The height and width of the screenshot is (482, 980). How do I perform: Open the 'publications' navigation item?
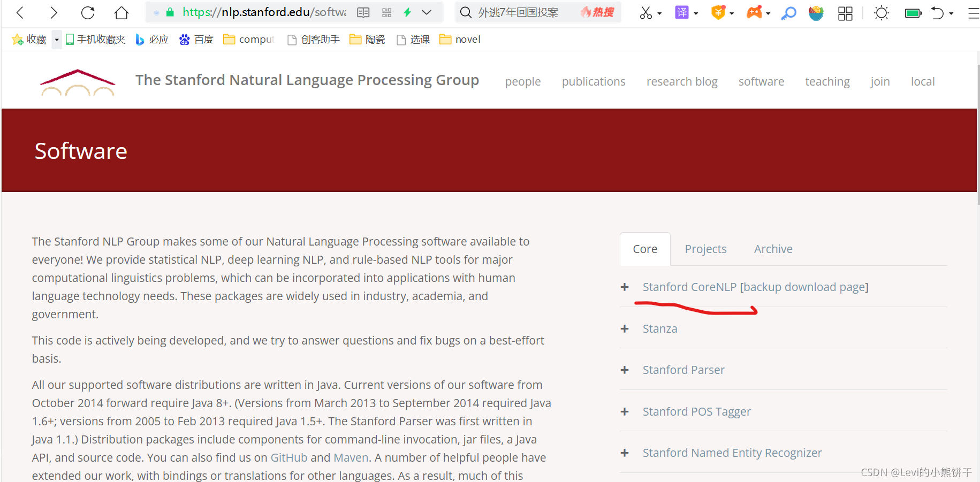[594, 81]
